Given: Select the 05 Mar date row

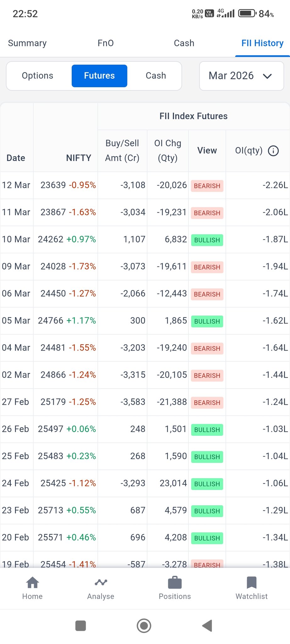Looking at the screenshot, I should [x=16, y=321].
